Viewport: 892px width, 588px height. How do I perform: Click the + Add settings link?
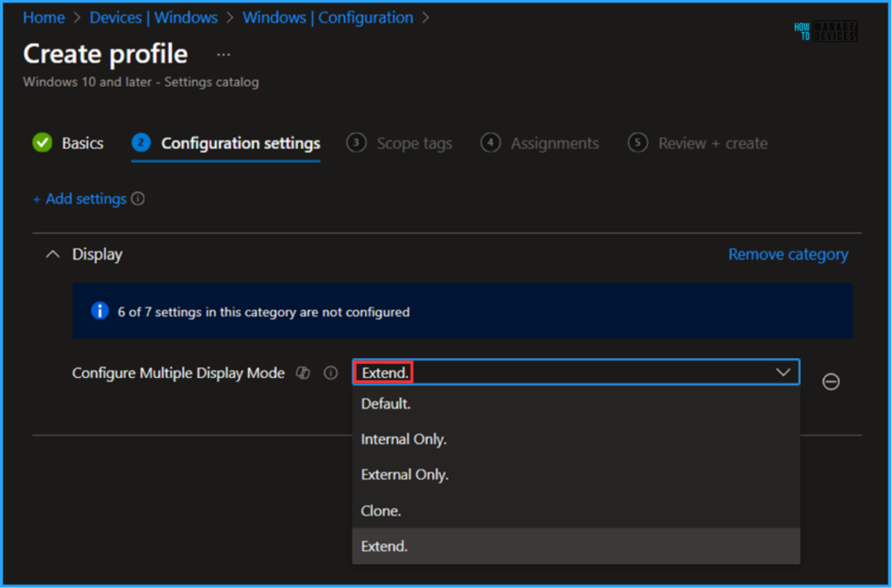[79, 199]
